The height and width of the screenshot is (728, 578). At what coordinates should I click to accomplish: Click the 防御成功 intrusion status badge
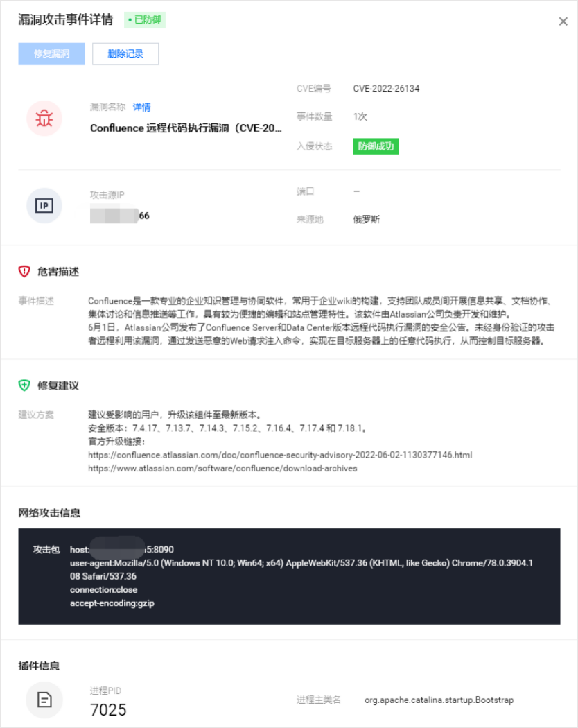click(376, 146)
